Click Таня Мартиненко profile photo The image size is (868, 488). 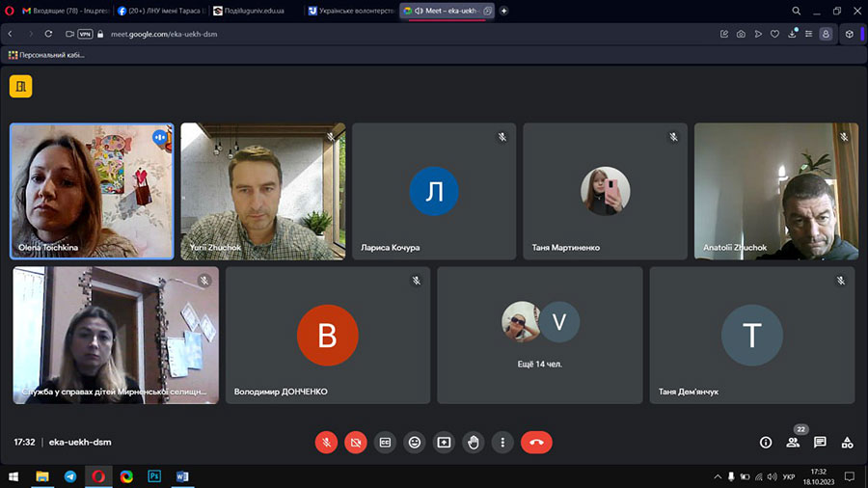(x=605, y=191)
